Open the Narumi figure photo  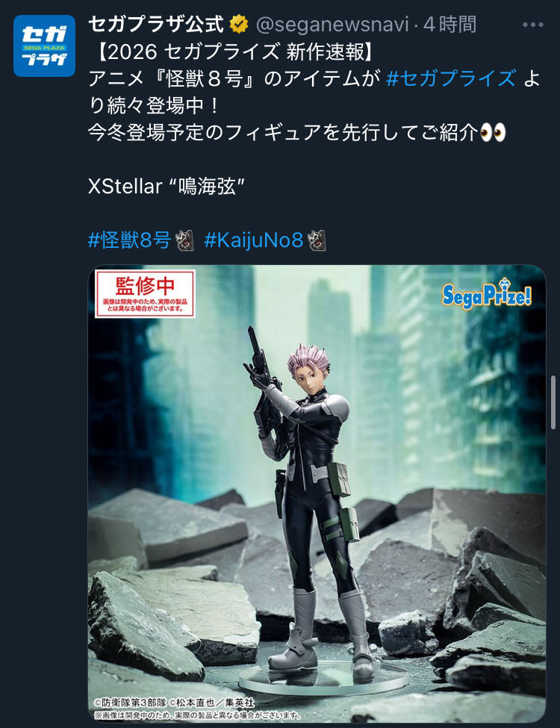(x=317, y=493)
